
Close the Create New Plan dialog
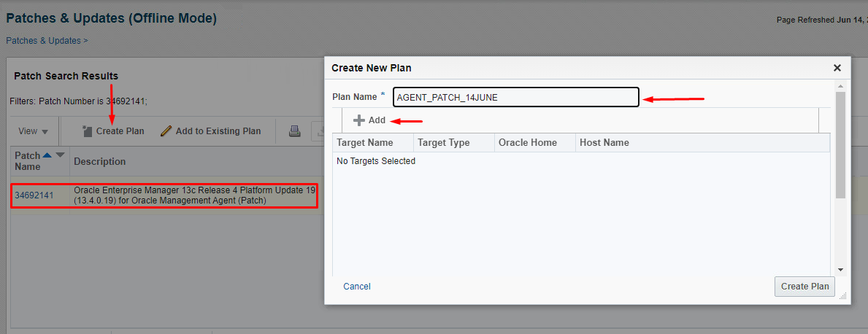[x=837, y=68]
